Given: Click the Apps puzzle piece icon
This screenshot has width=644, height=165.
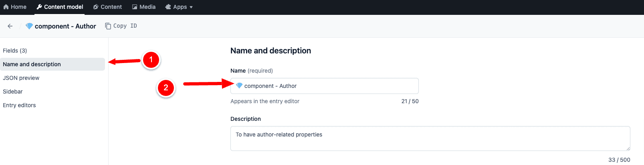Looking at the screenshot, I should click(168, 7).
